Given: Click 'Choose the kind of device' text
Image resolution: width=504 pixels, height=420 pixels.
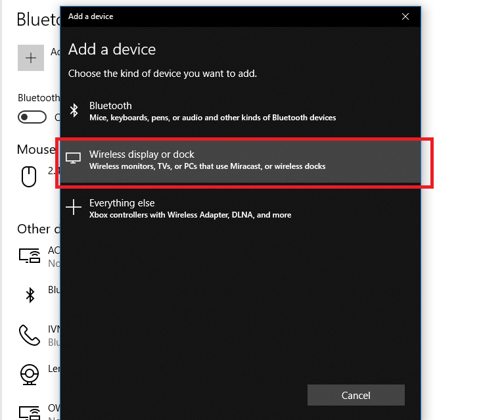Looking at the screenshot, I should [x=162, y=74].
